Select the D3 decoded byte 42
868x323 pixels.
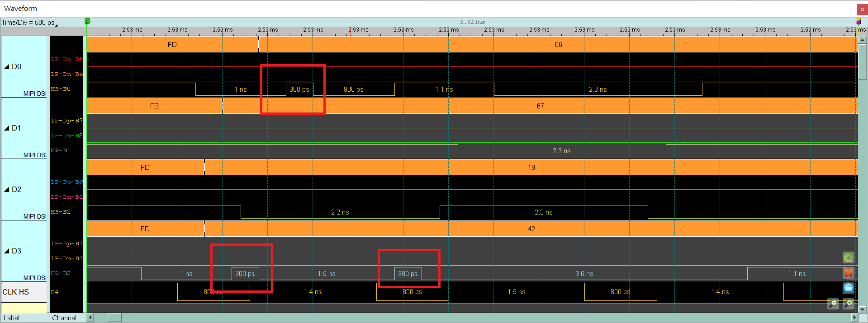531,229
